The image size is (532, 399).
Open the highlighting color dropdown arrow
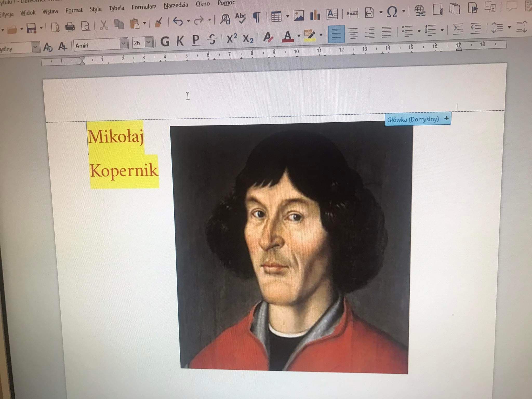pyautogui.click(x=321, y=35)
